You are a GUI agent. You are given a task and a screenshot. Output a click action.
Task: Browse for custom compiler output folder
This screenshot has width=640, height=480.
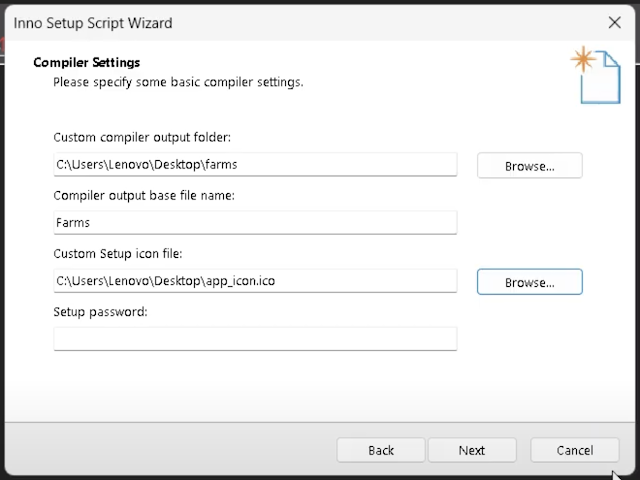[x=529, y=166]
